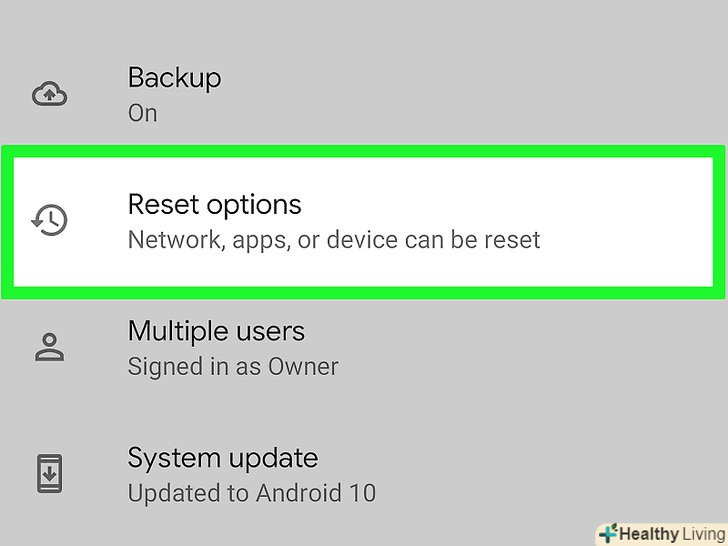
Task: Tap the Multiple users person icon
Action: click(49, 347)
